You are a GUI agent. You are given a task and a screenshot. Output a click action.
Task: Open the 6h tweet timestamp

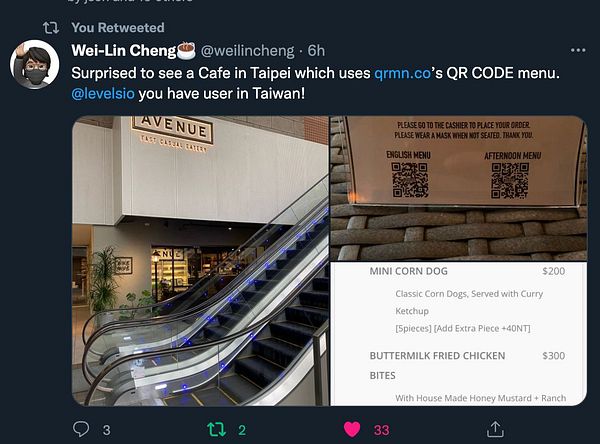(316, 51)
